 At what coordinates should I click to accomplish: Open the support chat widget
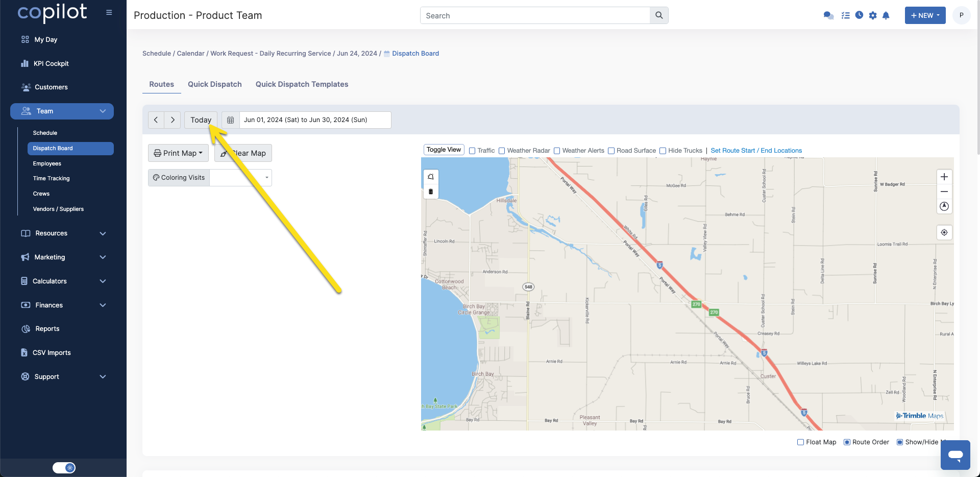[955, 455]
